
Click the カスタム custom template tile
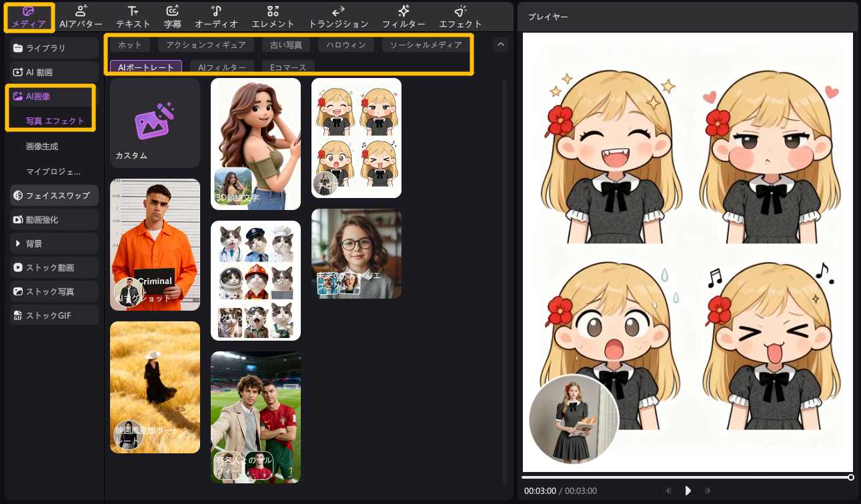click(155, 123)
